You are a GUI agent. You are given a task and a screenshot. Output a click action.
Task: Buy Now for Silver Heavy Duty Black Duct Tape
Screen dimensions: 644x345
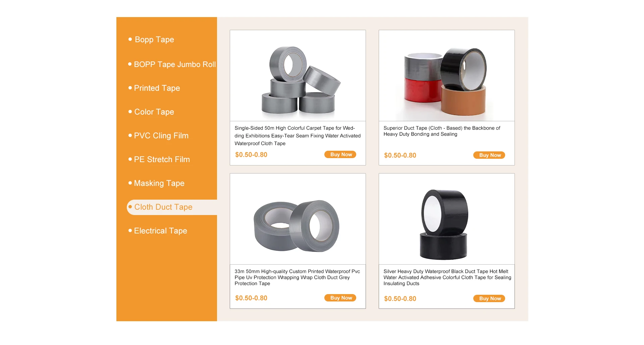[x=489, y=298]
